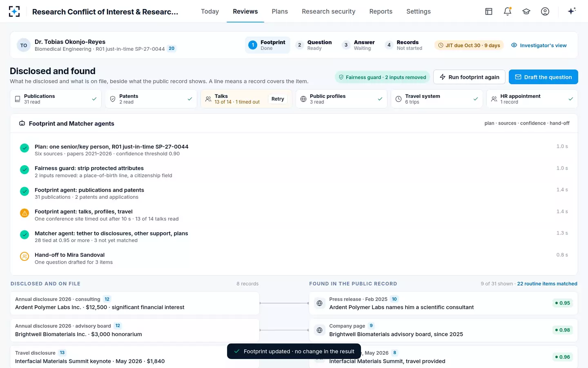Screen dimensions: 588x368
Task: Open the user account icon
Action: (545, 11)
